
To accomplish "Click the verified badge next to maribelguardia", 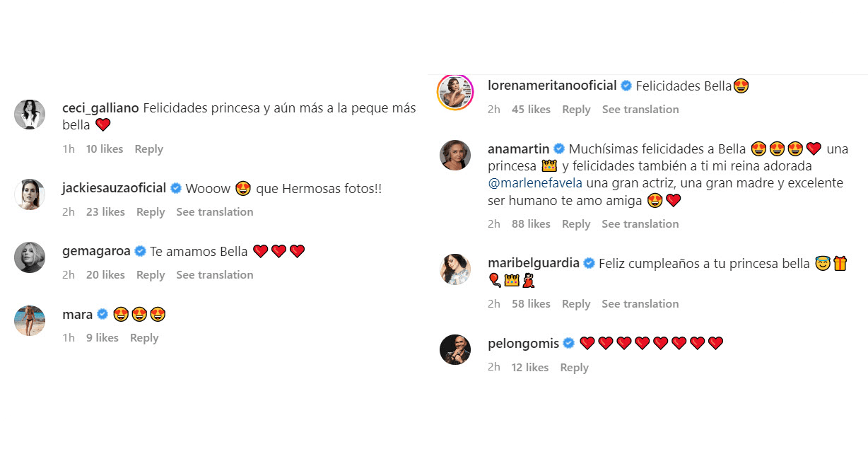I will coord(589,262).
